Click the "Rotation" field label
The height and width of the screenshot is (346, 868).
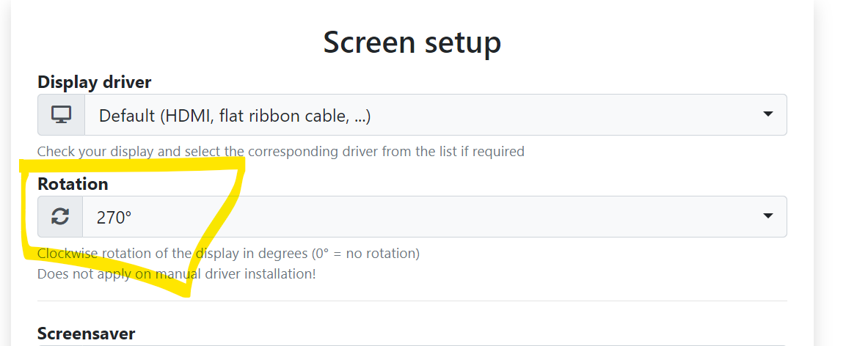[73, 183]
